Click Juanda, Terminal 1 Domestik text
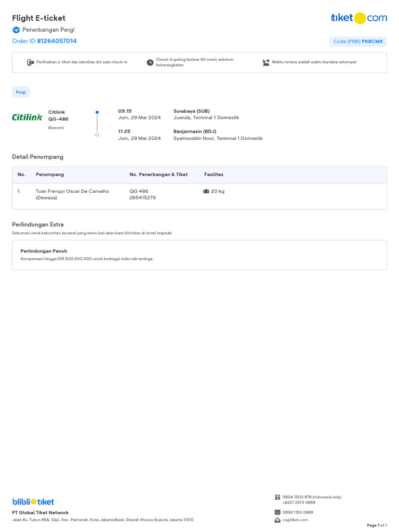The width and height of the screenshot is (399, 532). [x=206, y=118]
